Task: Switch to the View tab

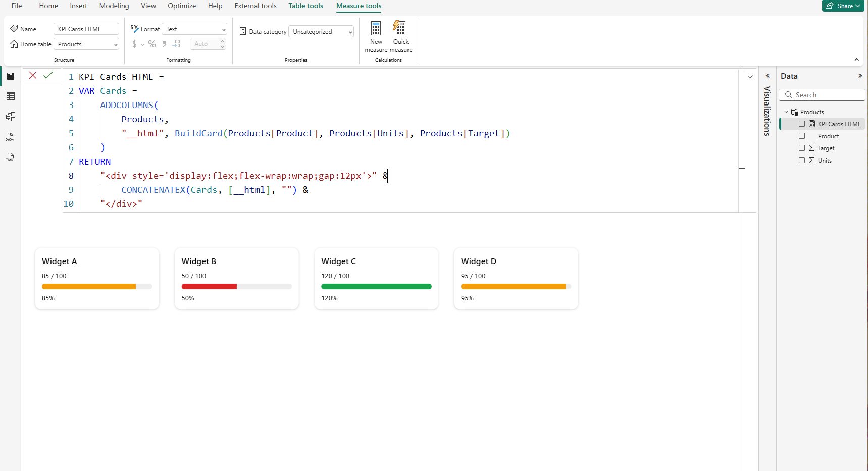Action: click(148, 6)
